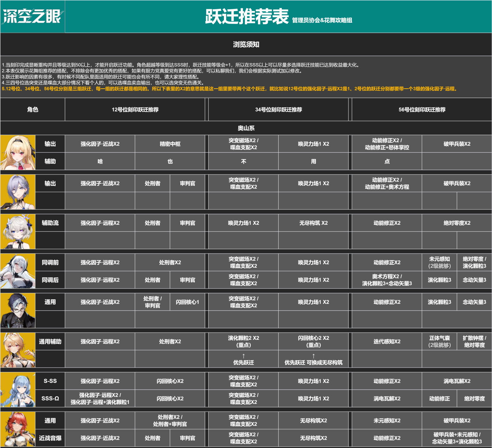Select the 无尽构筑 X2 cell in 辅助流 row
Viewport: 492px width, 448px height.
coord(313,223)
